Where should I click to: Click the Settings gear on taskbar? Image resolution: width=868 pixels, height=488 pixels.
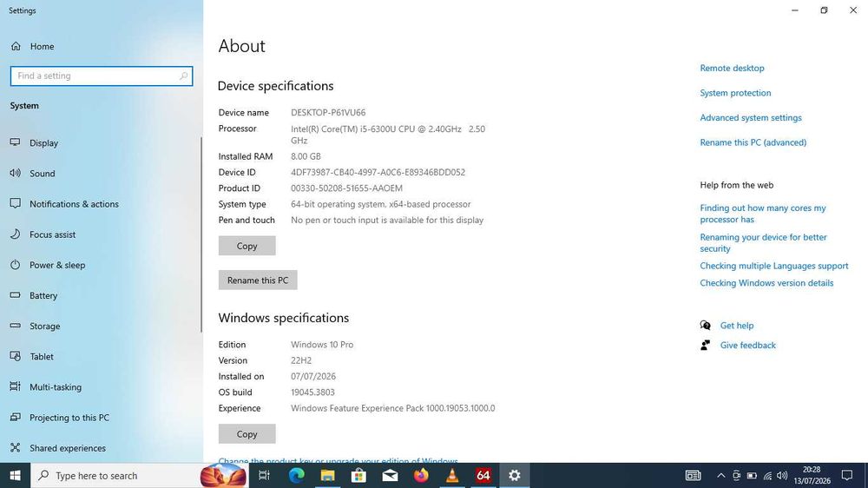point(514,475)
